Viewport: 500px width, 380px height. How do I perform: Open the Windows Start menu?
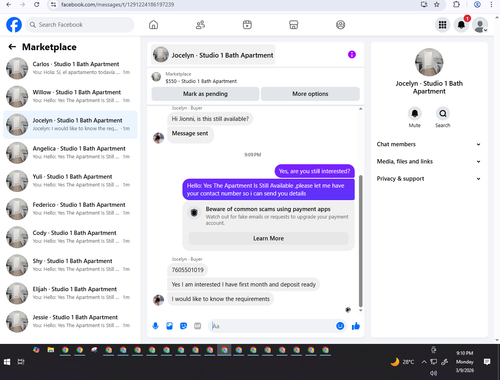(7, 362)
